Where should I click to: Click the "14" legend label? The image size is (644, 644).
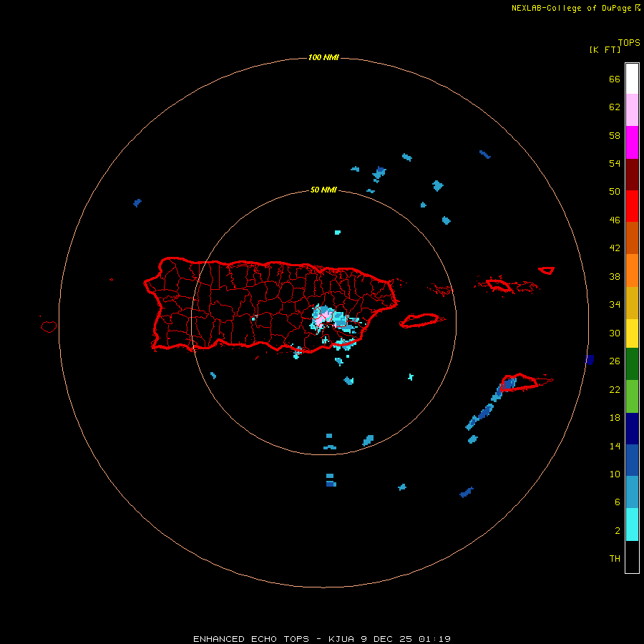(x=615, y=446)
